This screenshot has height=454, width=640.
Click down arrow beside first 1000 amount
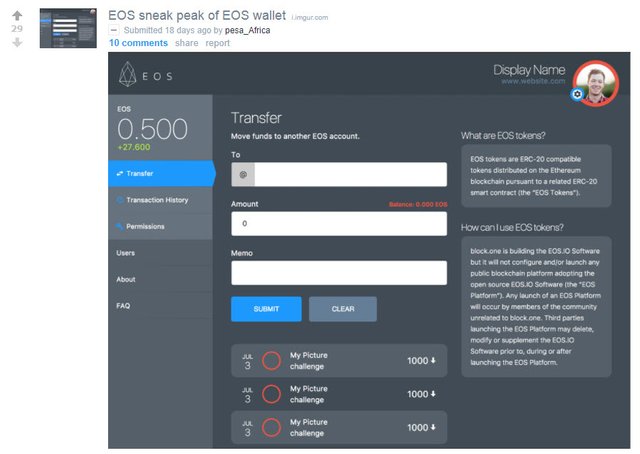click(433, 361)
